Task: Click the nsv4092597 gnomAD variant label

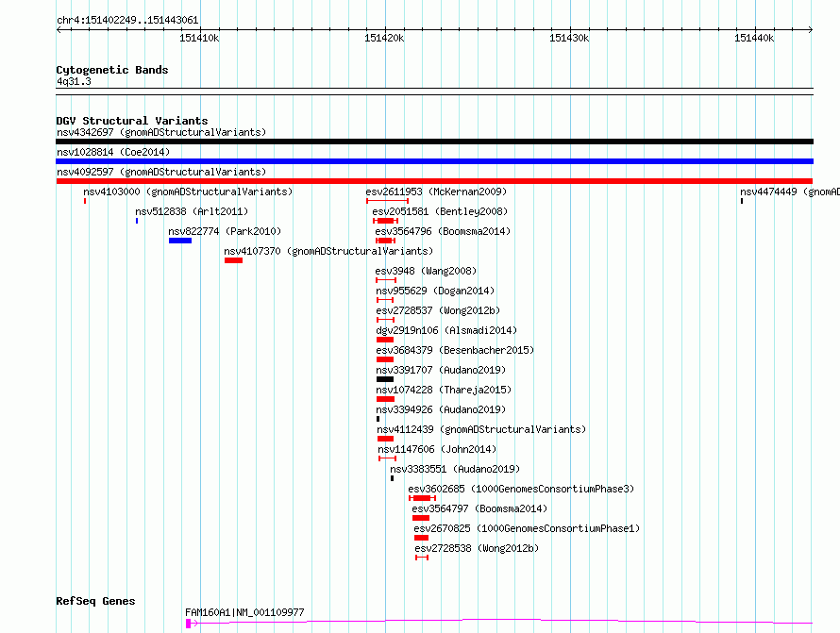Action: click(161, 172)
